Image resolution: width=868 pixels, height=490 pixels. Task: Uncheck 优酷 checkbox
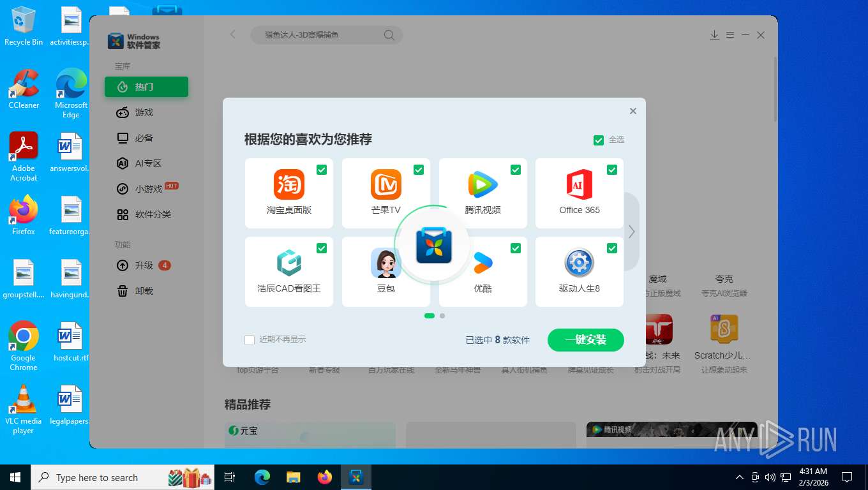click(x=516, y=248)
